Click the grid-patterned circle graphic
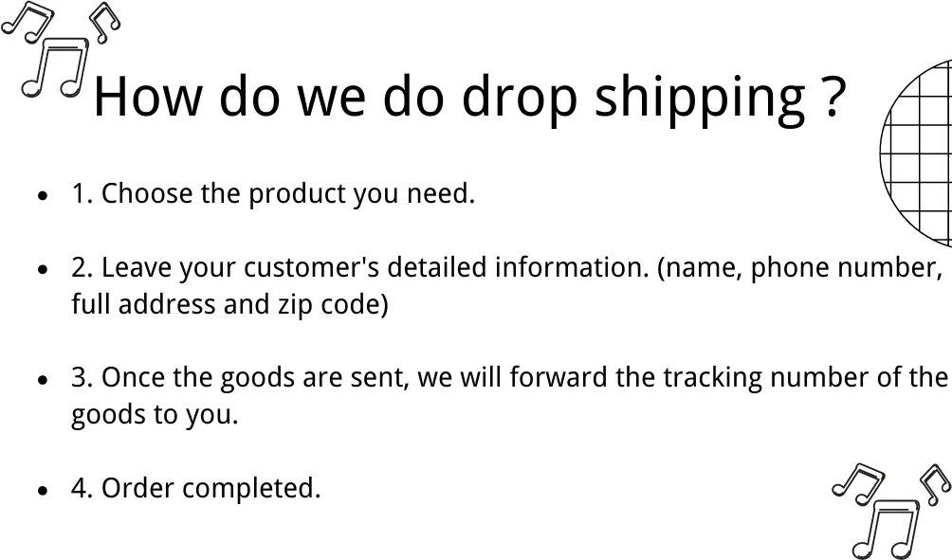Screen dimensions: 952x560 917,153
